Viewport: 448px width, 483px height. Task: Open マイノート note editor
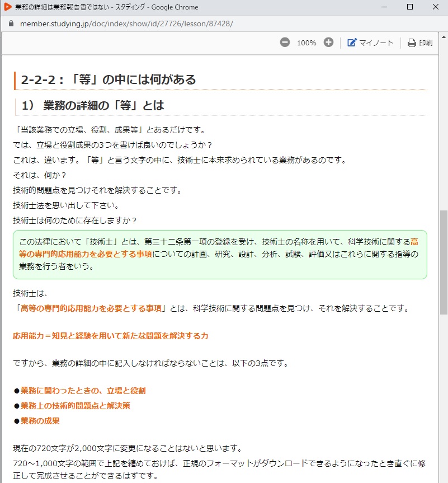click(x=370, y=43)
